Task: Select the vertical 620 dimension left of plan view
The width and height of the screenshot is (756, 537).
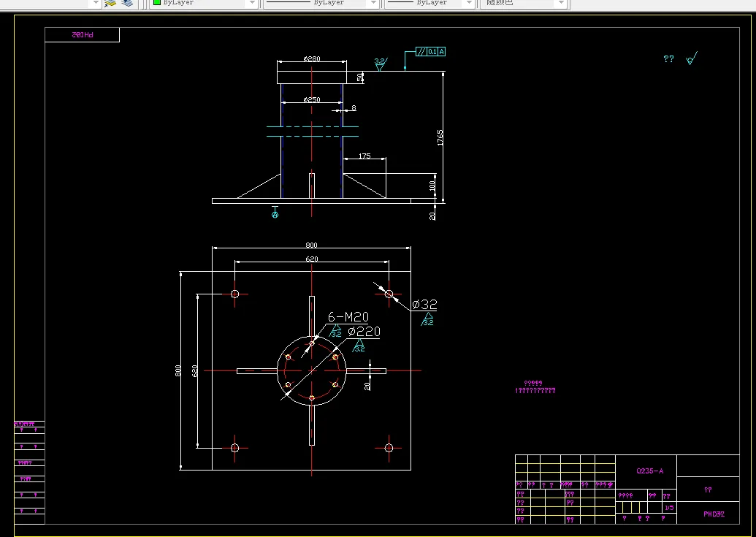Action: 195,370
